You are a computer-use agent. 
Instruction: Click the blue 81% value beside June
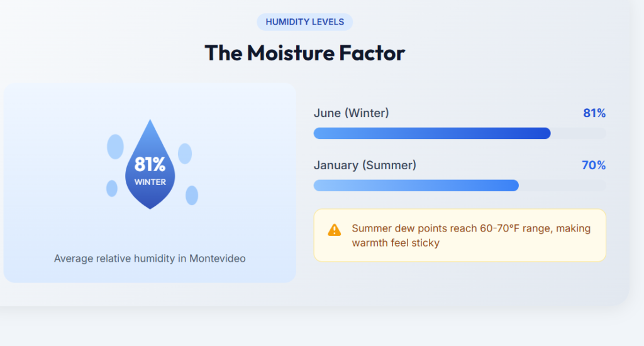tap(594, 113)
